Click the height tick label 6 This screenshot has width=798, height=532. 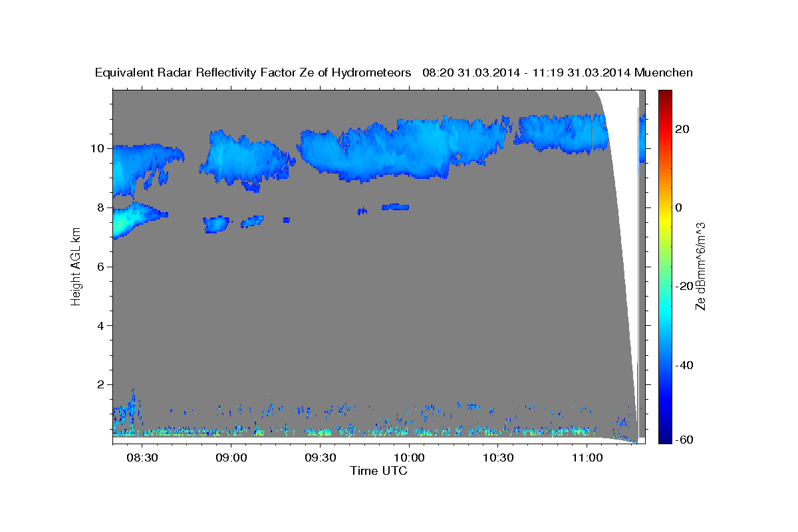click(x=102, y=267)
